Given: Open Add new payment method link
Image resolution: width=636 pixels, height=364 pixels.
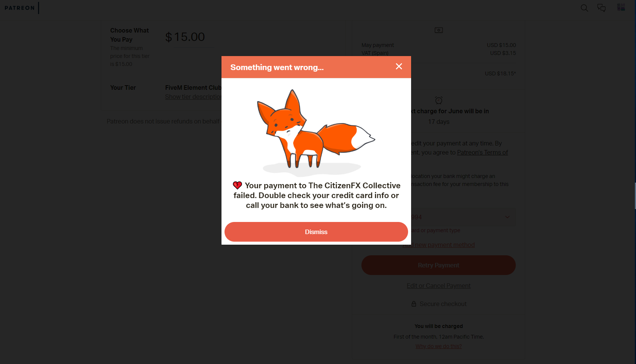Looking at the screenshot, I should click(438, 245).
